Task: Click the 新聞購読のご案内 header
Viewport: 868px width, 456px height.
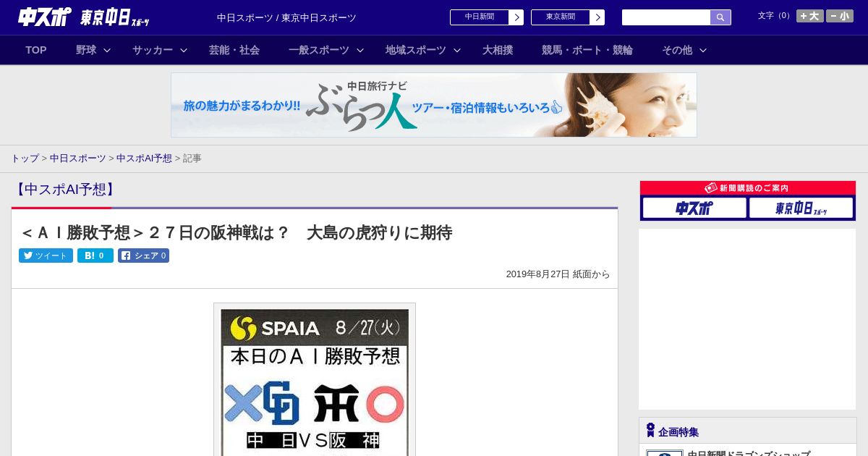Action: [747, 188]
